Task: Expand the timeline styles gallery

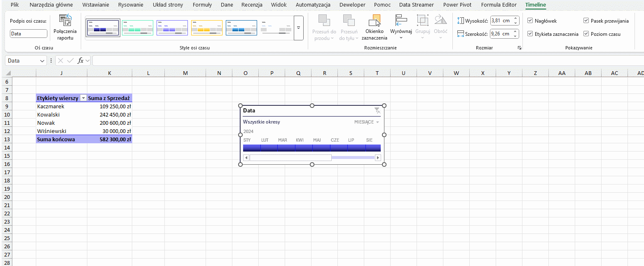Action: pyautogui.click(x=298, y=28)
